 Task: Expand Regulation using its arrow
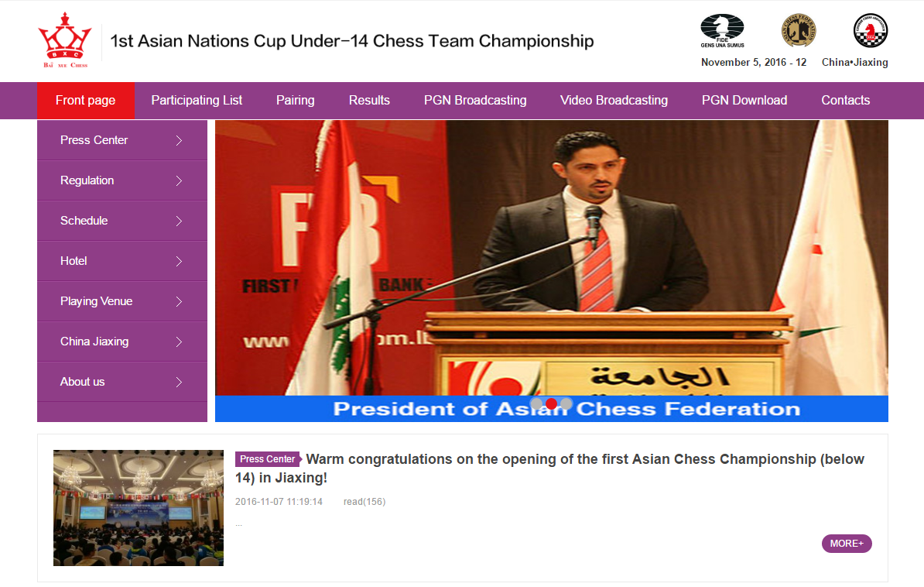pyautogui.click(x=179, y=180)
